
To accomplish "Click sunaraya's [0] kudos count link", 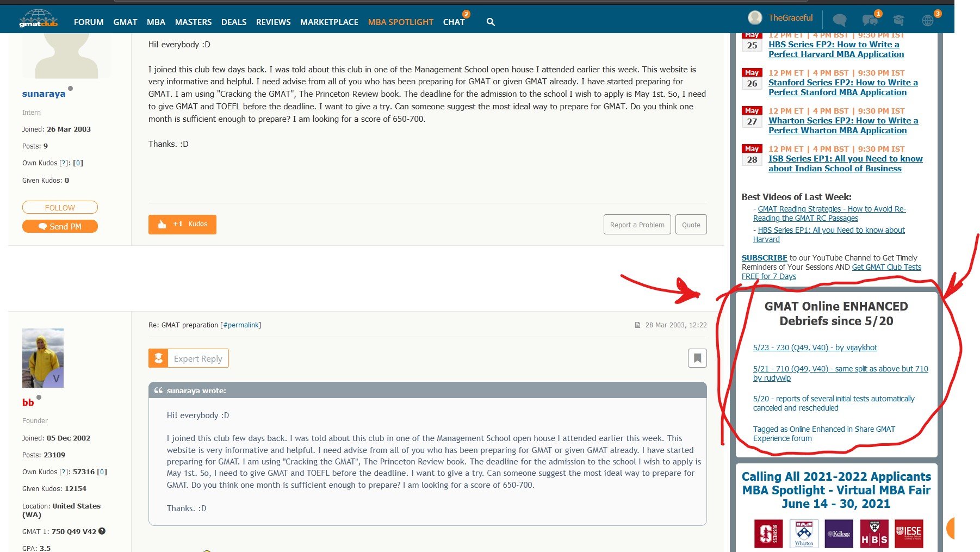I will (x=78, y=163).
